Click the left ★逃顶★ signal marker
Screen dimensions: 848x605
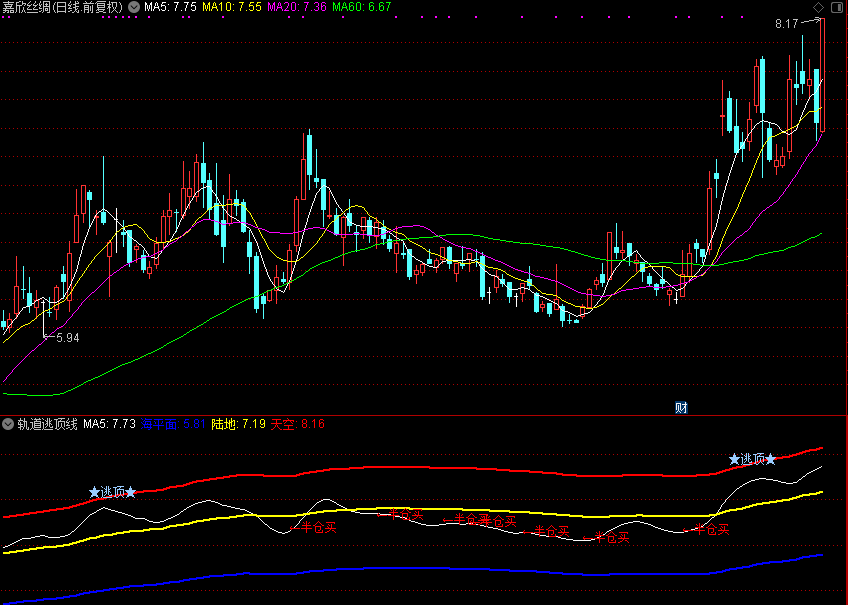click(112, 492)
